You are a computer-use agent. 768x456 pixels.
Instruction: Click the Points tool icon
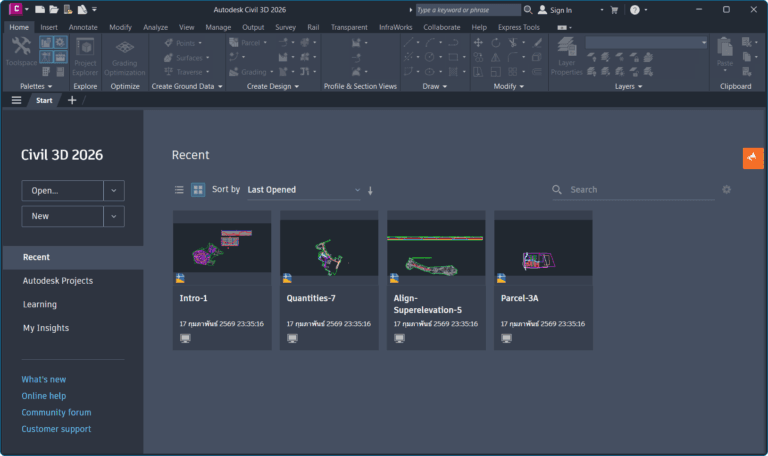pyautogui.click(x=168, y=43)
